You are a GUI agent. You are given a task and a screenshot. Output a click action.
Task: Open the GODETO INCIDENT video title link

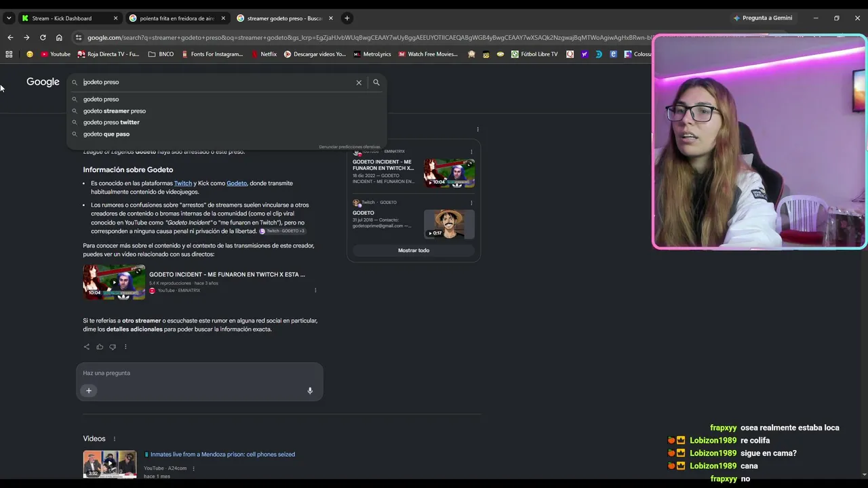[227, 274]
